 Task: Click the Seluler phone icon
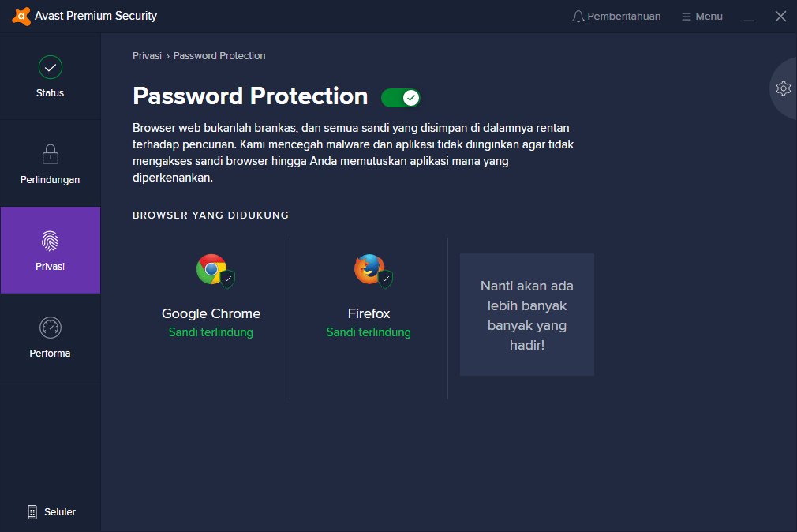32,512
